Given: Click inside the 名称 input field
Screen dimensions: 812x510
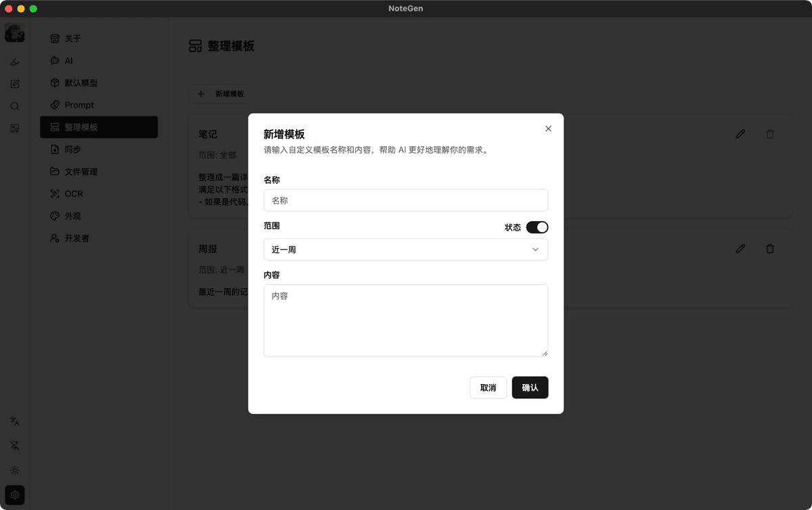Looking at the screenshot, I should (x=405, y=200).
